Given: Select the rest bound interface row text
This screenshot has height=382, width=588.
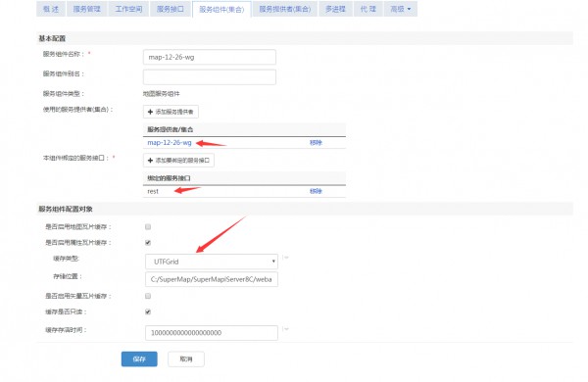Looking at the screenshot, I should click(x=153, y=191).
